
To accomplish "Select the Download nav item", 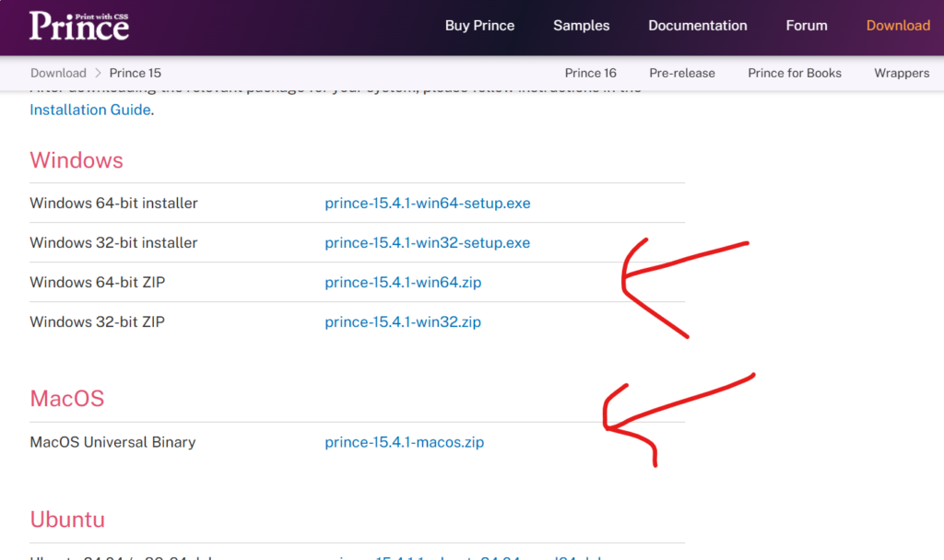I will point(897,26).
